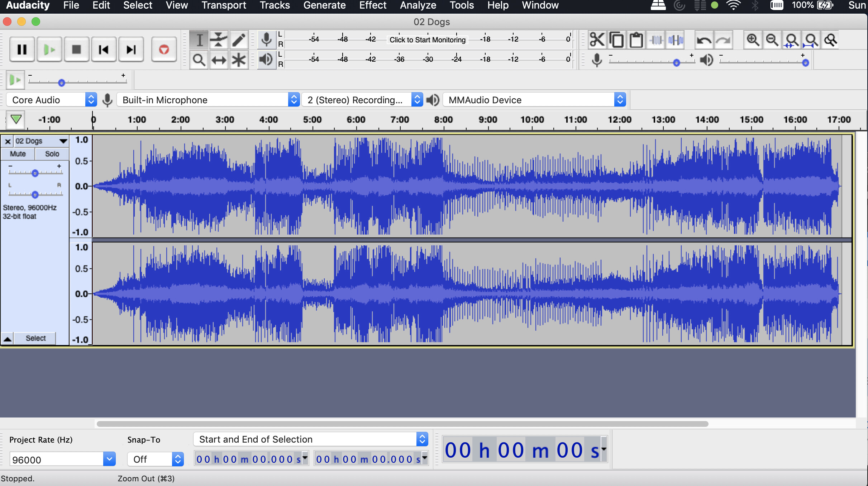Select the Envelope tool

(x=219, y=40)
